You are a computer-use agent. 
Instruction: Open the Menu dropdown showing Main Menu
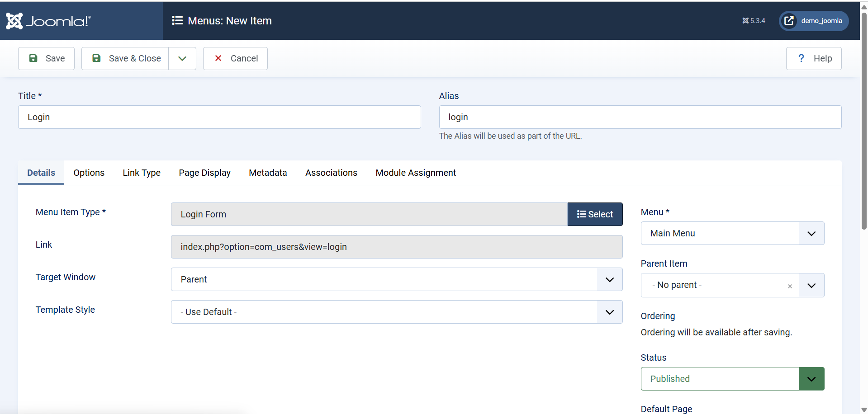[732, 233]
